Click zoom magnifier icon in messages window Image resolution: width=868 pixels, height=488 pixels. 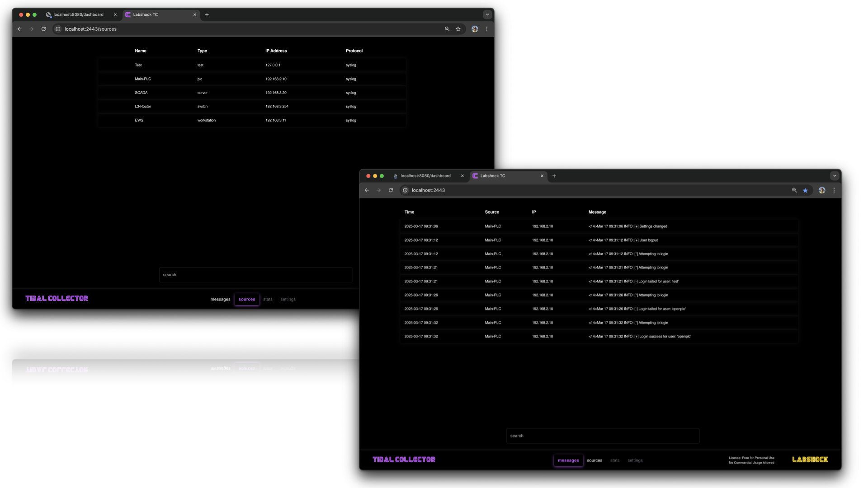tap(794, 190)
